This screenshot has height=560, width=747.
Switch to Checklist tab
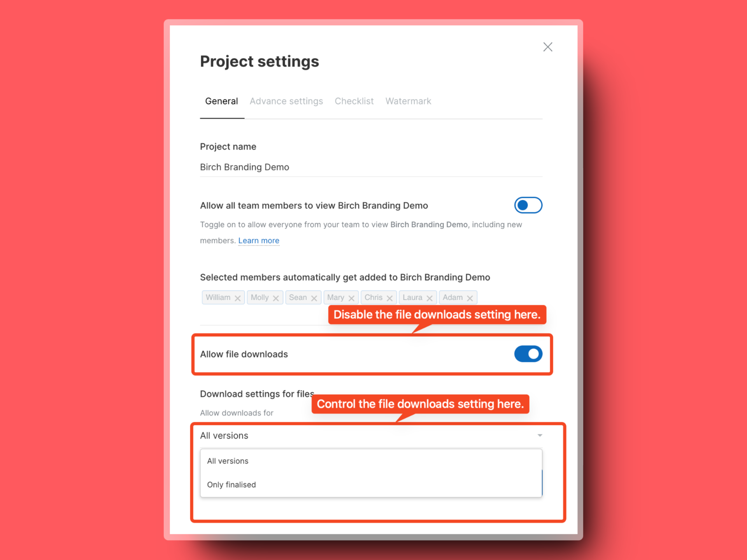click(354, 101)
